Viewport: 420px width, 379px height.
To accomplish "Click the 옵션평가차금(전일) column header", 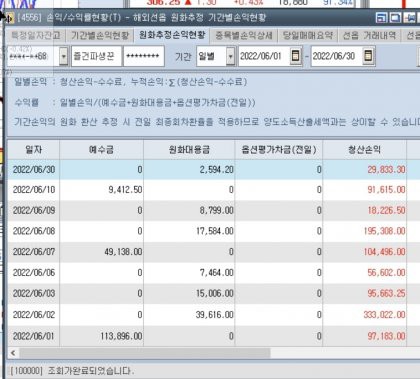I will [x=279, y=150].
